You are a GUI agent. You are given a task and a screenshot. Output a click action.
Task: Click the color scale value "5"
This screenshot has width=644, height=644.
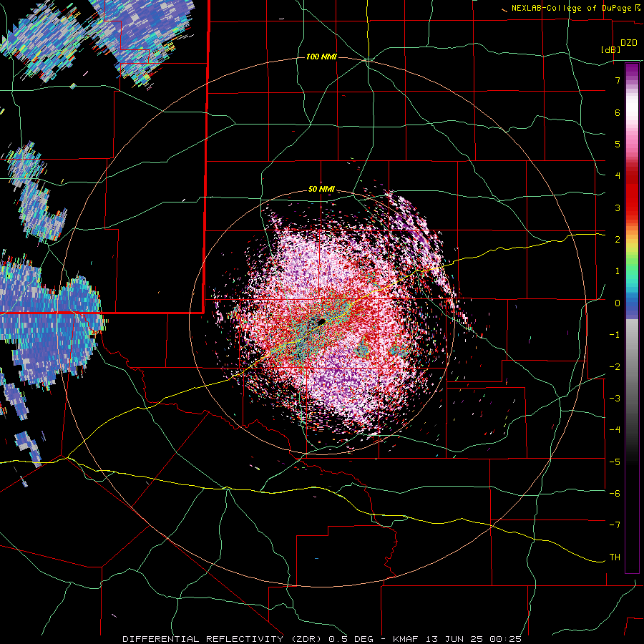618,144
